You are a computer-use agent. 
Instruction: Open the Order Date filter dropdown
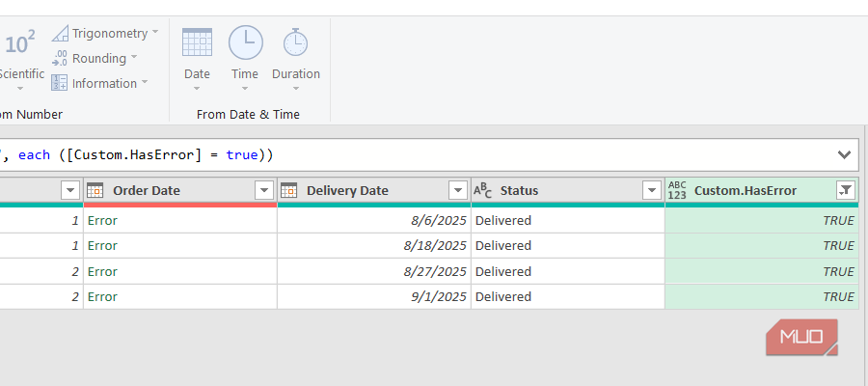point(264,190)
